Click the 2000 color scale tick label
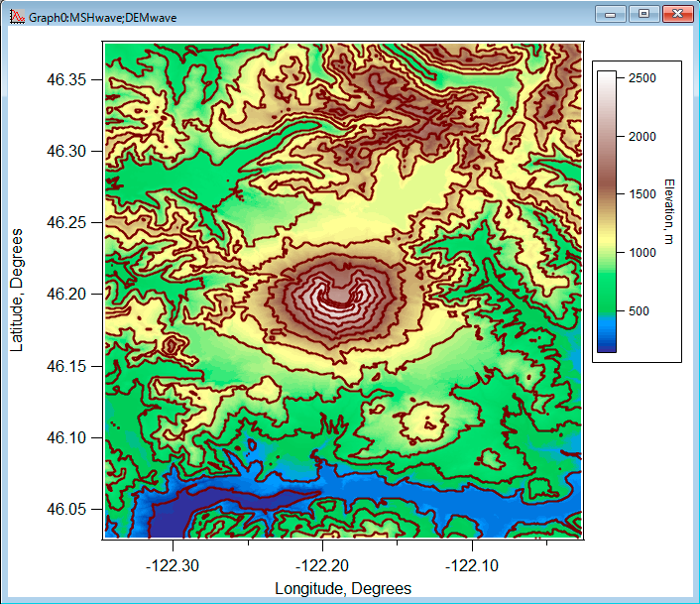 coord(642,137)
